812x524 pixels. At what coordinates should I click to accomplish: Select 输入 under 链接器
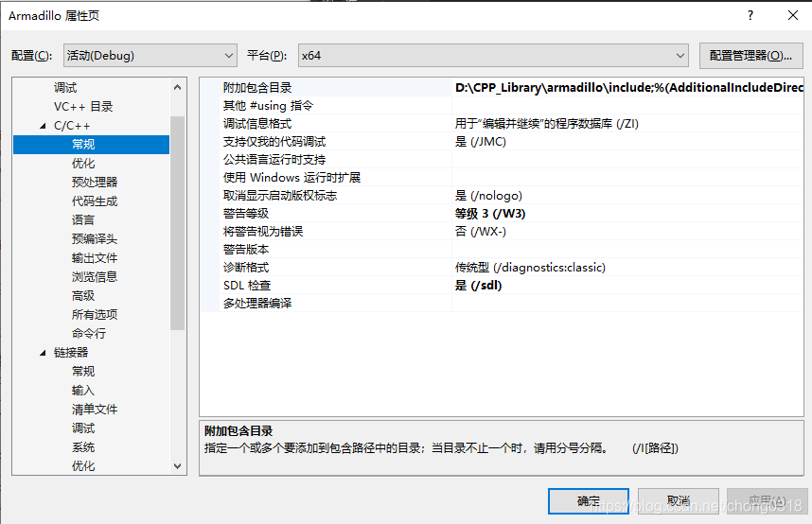click(x=83, y=391)
